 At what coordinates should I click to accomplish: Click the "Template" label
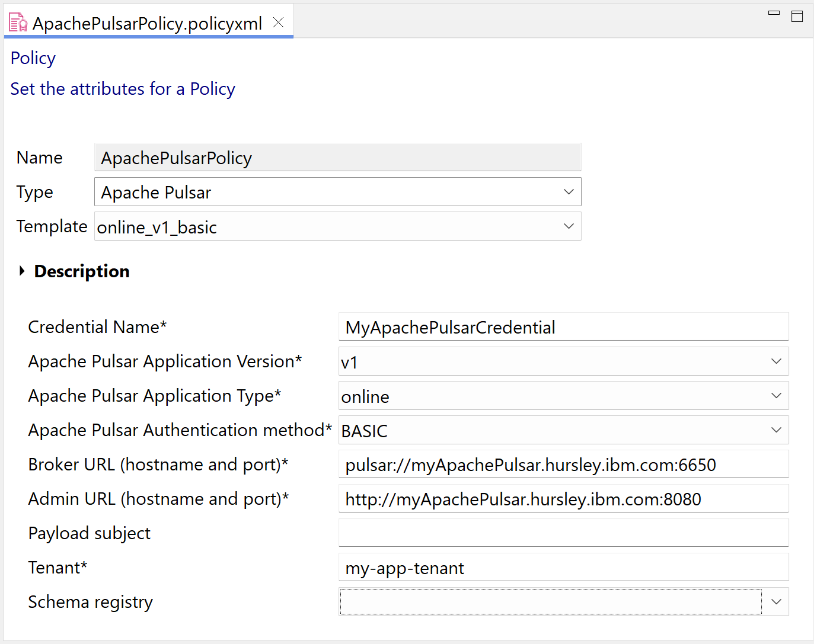point(52,226)
